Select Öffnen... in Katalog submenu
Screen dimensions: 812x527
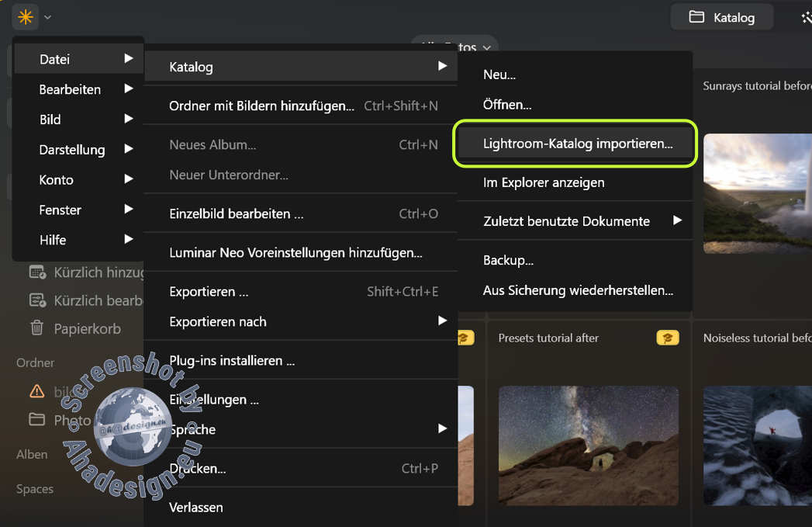pyautogui.click(x=575, y=104)
